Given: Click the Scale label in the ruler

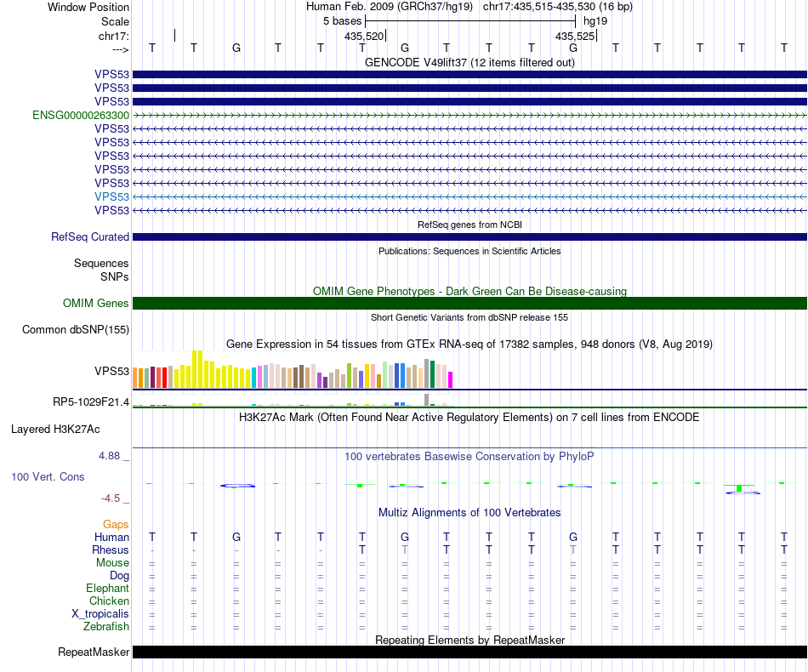Looking at the screenshot, I should coord(115,21).
